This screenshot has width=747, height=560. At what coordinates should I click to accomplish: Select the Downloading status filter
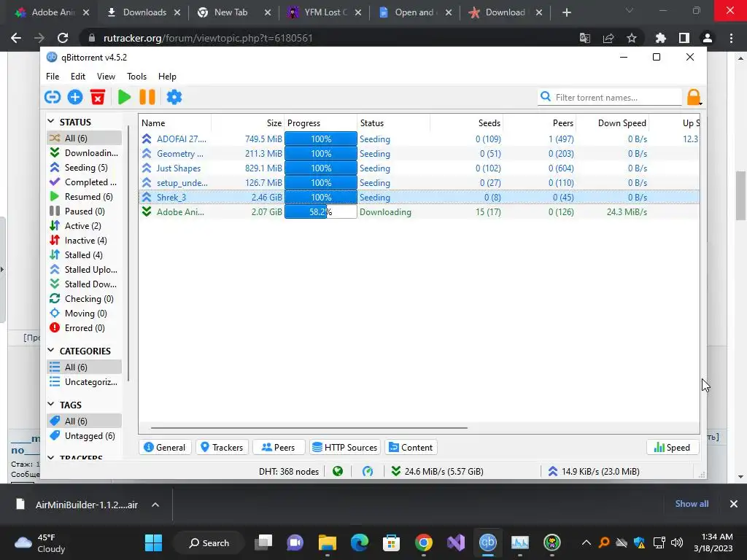[84, 153]
